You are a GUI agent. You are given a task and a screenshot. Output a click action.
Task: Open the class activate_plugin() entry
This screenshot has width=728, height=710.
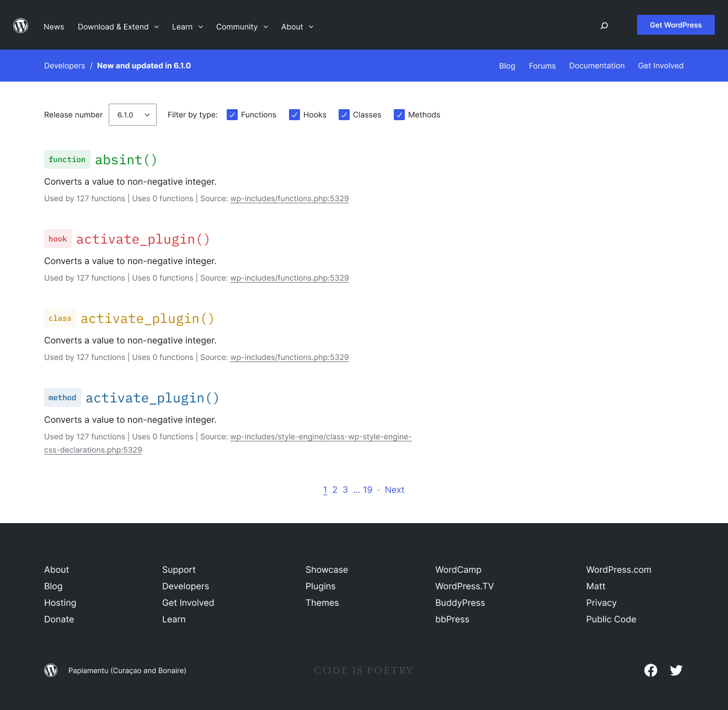point(147,318)
